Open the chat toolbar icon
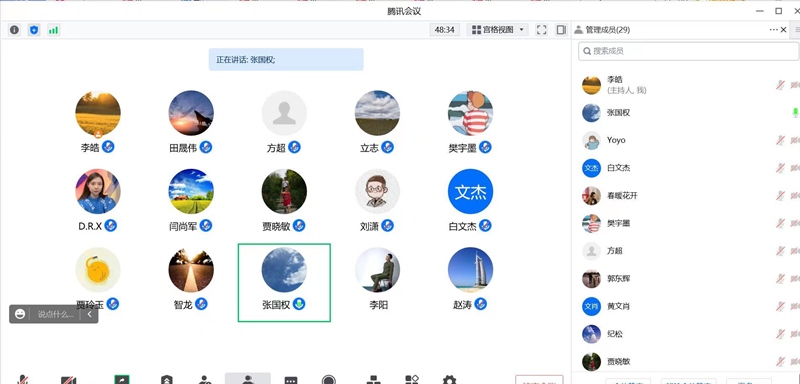The width and height of the screenshot is (800, 384). [291, 380]
